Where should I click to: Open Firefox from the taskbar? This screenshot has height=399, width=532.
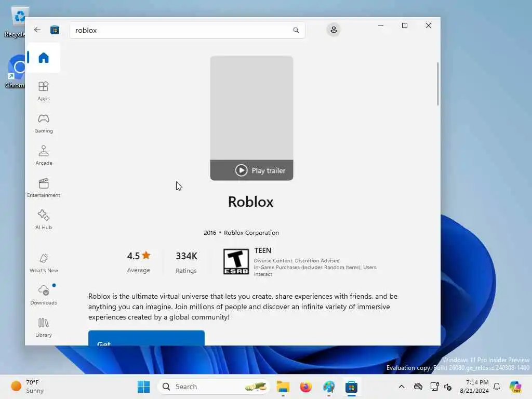(305, 387)
